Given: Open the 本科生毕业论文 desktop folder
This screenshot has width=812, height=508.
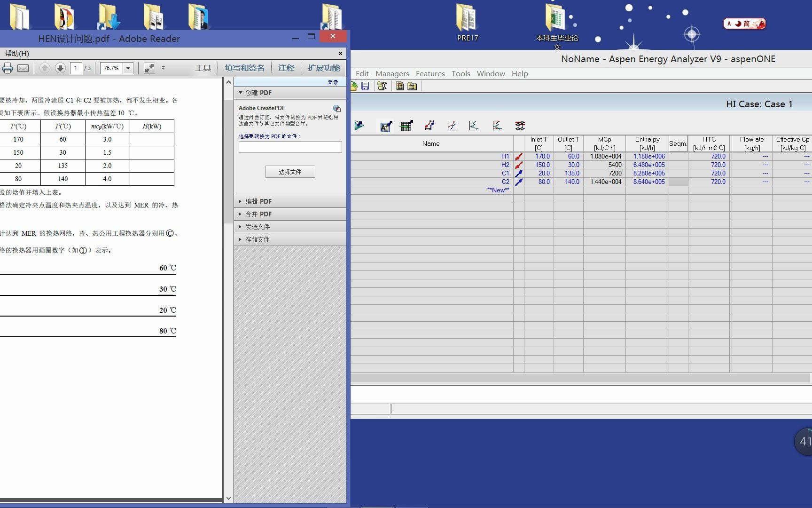Looking at the screenshot, I should pos(557,26).
